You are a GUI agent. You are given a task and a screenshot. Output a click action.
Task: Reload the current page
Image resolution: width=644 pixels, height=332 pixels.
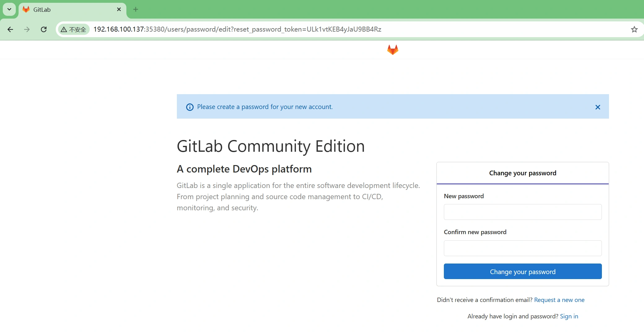[x=44, y=29]
